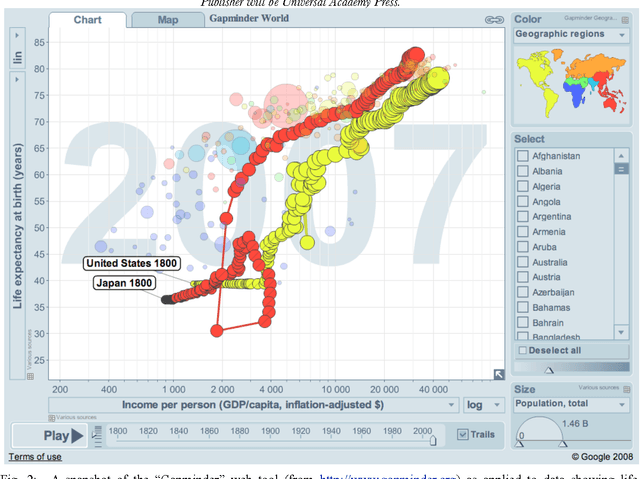This screenshot has width=640, height=479.
Task: Open the Terms of use link
Action: 34,456
